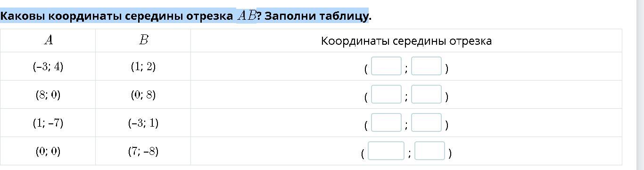Click the 'Координаты середины отрезка' header
Viewport: 644px width, 170px height.
point(406,41)
